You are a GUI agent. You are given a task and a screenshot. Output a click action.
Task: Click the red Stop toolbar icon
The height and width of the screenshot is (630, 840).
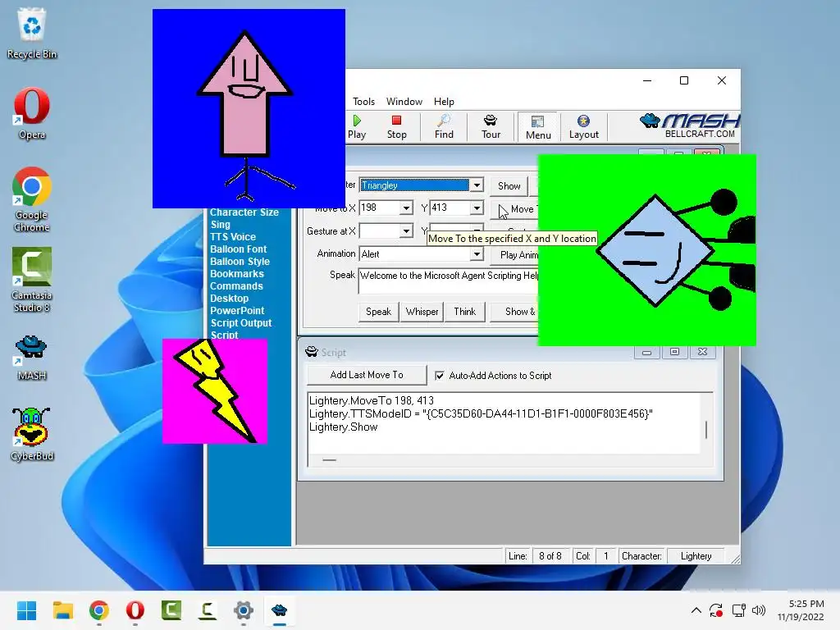(396, 127)
